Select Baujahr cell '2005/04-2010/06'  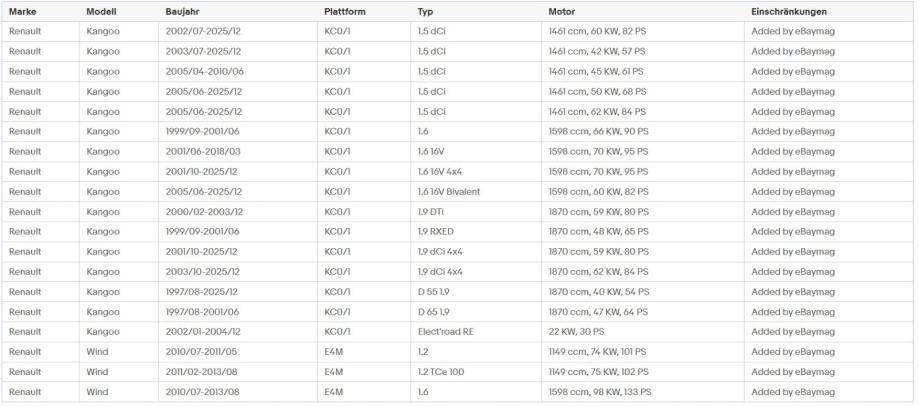point(204,71)
